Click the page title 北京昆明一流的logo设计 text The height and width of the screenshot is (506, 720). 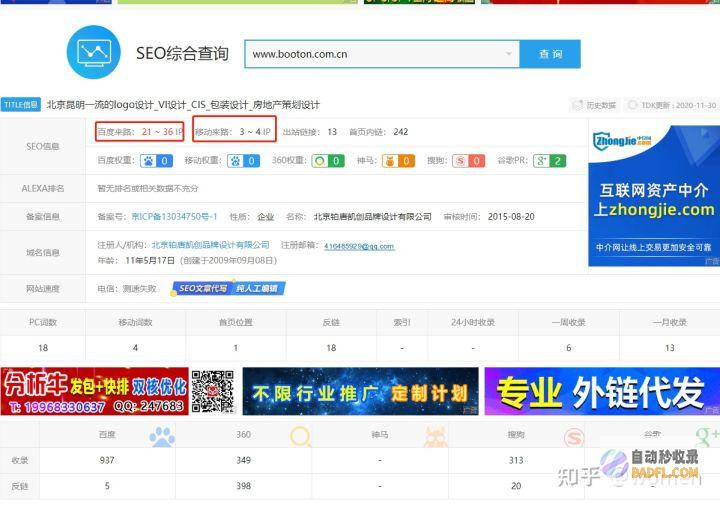pyautogui.click(x=183, y=105)
